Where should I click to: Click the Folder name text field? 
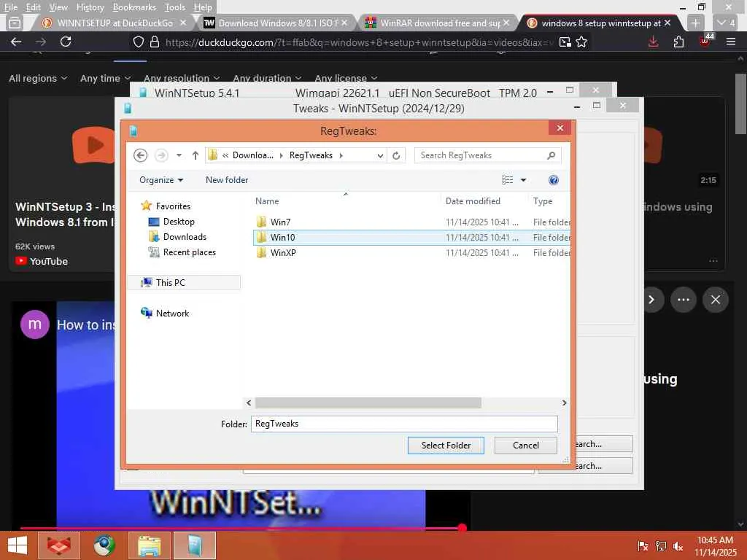click(x=404, y=424)
